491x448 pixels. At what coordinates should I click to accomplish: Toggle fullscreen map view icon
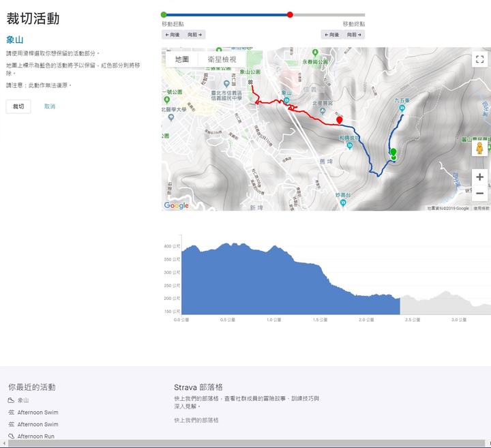pyautogui.click(x=479, y=59)
